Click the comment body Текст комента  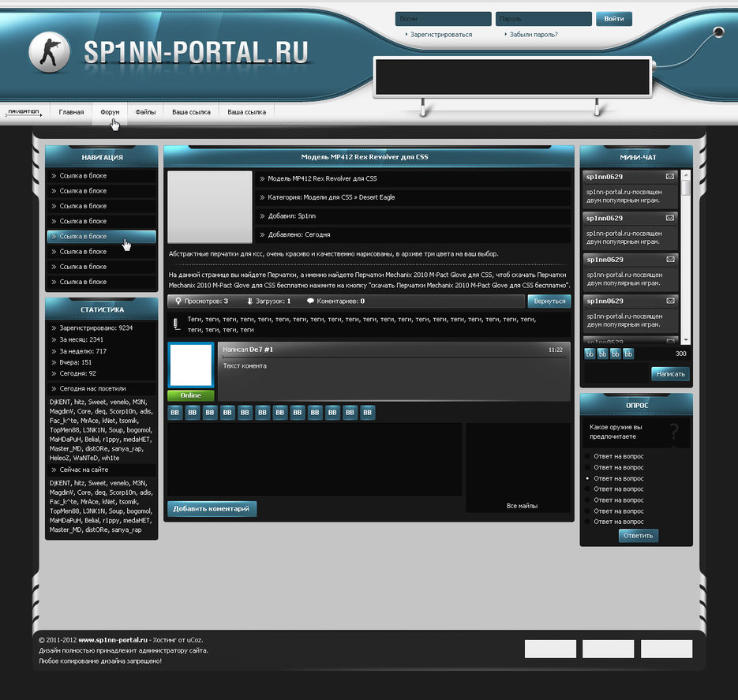245,365
